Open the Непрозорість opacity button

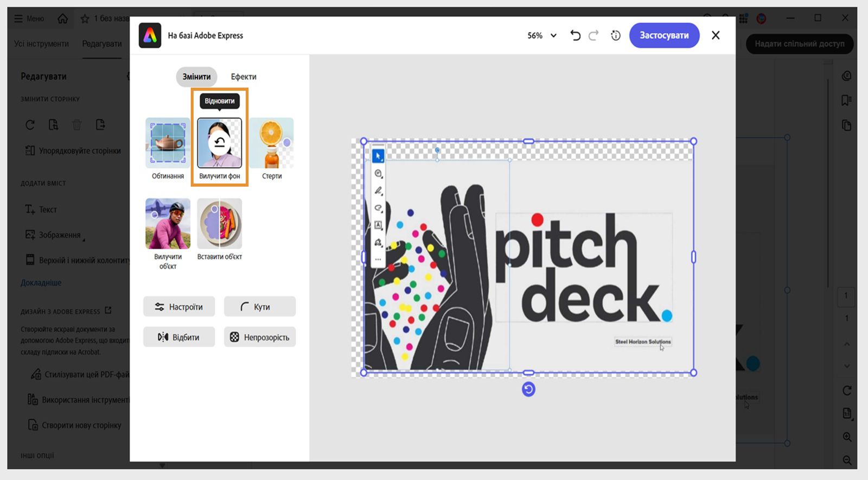(260, 337)
